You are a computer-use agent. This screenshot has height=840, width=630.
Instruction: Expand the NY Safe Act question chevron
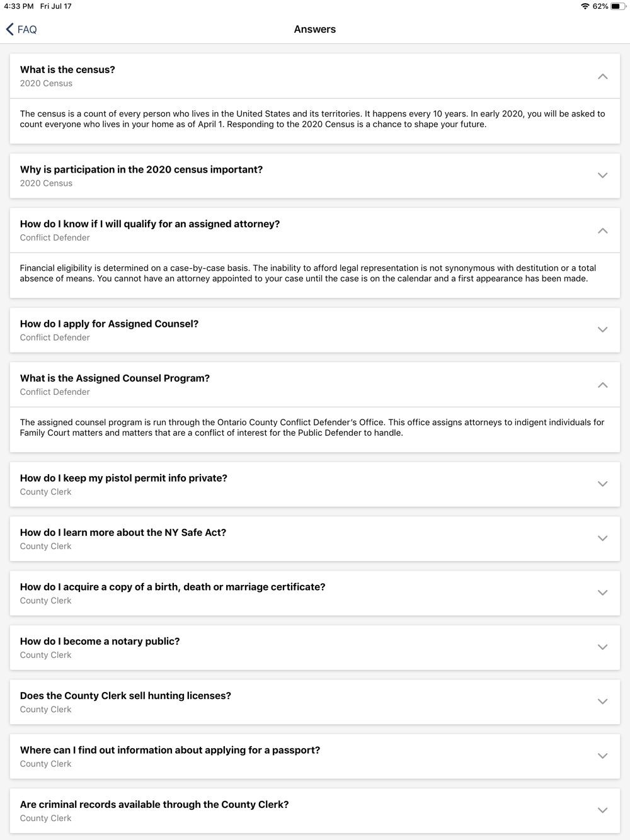pos(602,538)
